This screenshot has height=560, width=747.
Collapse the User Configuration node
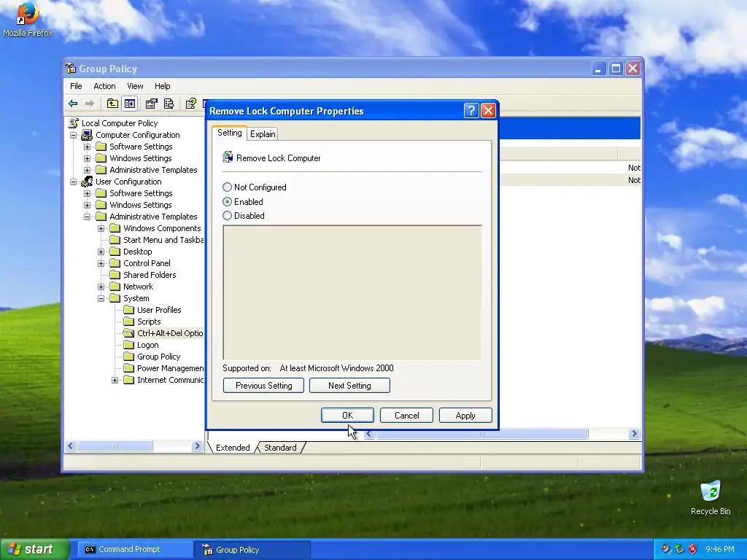pos(74,182)
